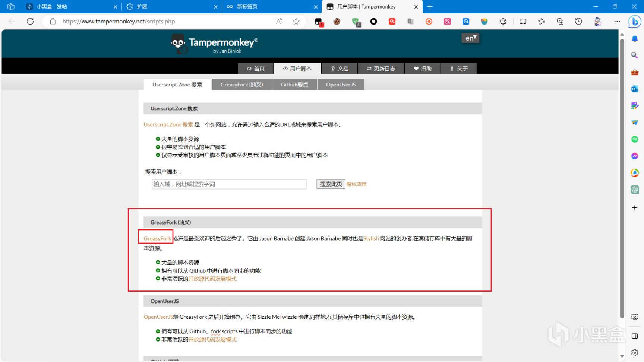Open the 文档 navigation item

pyautogui.click(x=340, y=69)
